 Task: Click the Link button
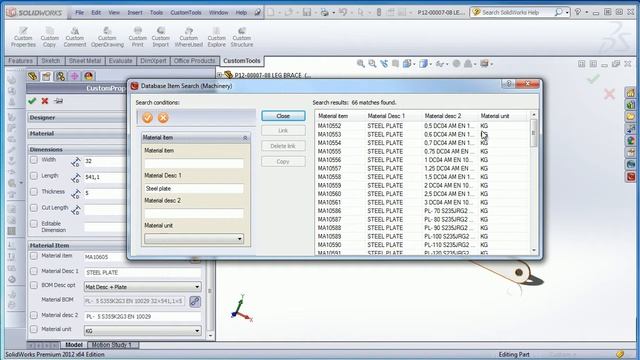283,131
